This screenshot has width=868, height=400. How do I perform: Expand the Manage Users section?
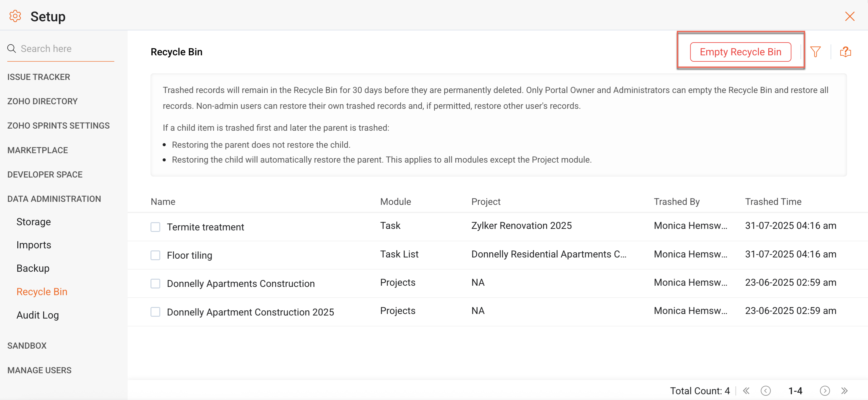40,370
